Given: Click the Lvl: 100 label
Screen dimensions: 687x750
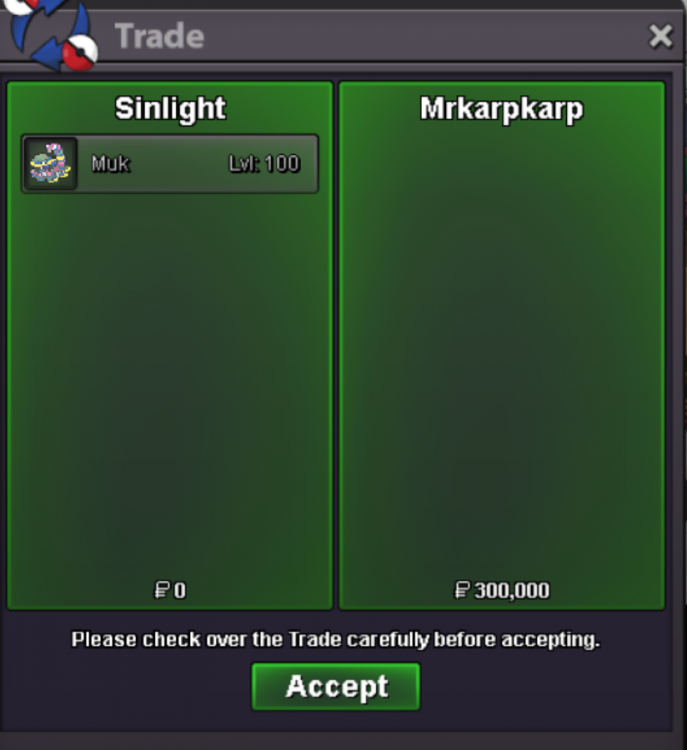Looking at the screenshot, I should [265, 164].
